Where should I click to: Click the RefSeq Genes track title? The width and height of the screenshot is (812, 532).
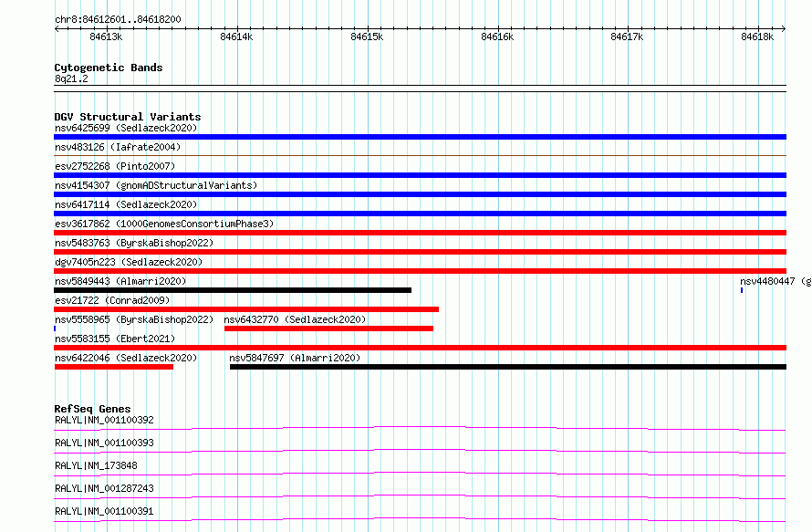(92, 409)
